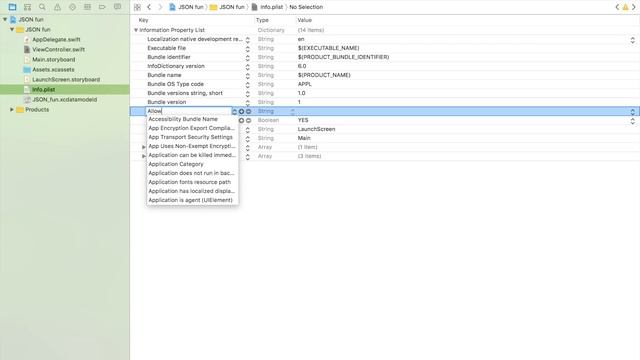
Task: Click the Value column header
Action: tap(304, 20)
